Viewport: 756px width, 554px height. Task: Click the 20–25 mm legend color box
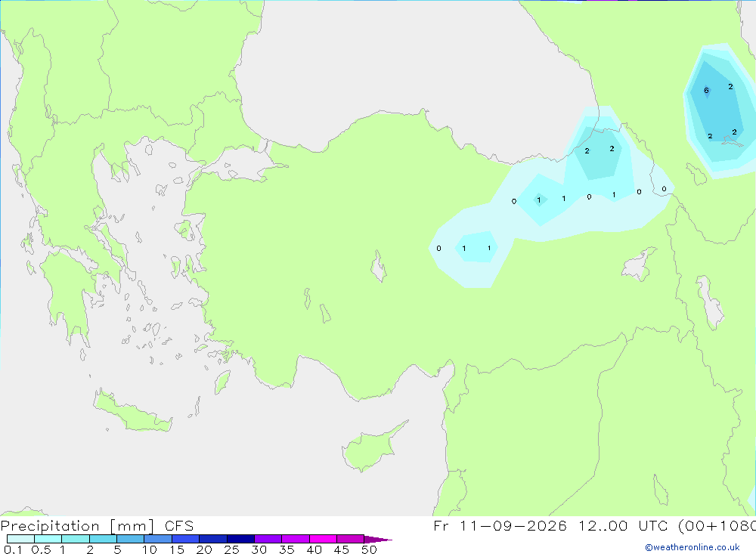pos(213,539)
